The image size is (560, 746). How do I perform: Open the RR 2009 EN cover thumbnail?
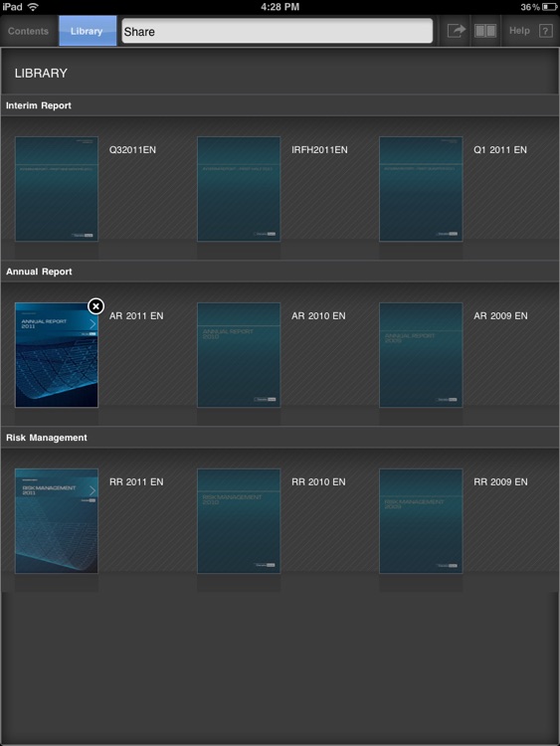pyautogui.click(x=421, y=521)
